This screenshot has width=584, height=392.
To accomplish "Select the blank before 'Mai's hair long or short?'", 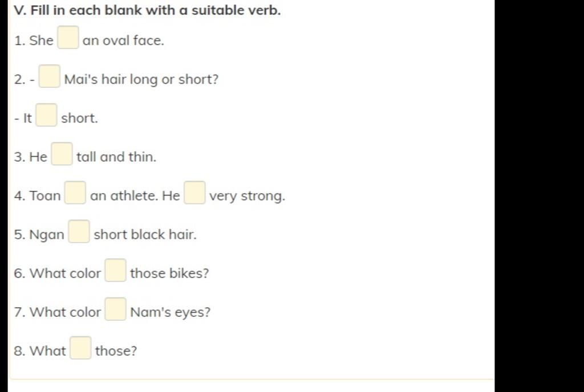I will pyautogui.click(x=50, y=76).
